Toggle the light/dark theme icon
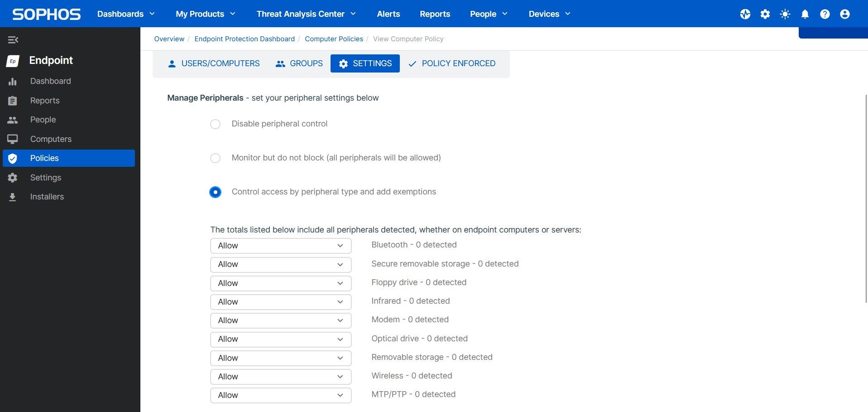This screenshot has width=868, height=412. click(785, 14)
